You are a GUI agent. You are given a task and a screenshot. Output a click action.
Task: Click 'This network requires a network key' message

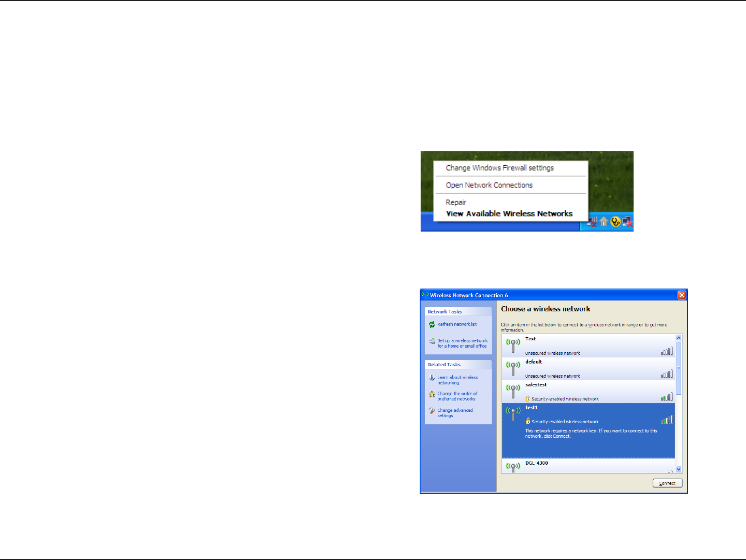tap(591, 433)
